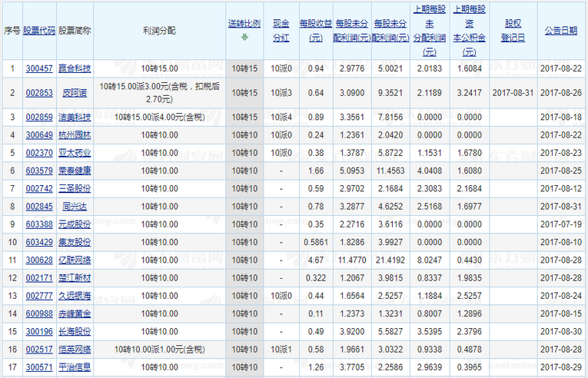Screen dimensions: 588x378
Task: Open stock code 300457
Action: click(x=39, y=68)
